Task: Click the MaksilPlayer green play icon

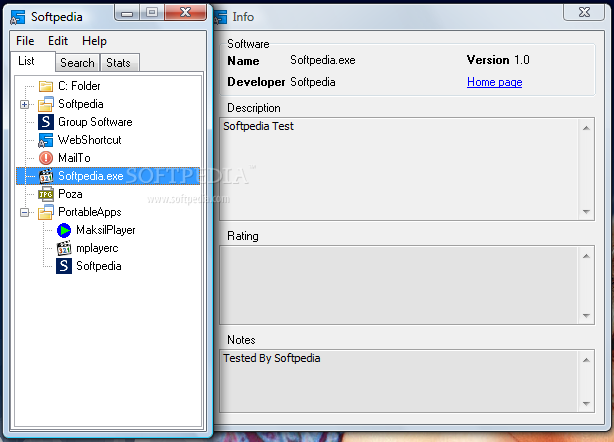Action: [64, 230]
